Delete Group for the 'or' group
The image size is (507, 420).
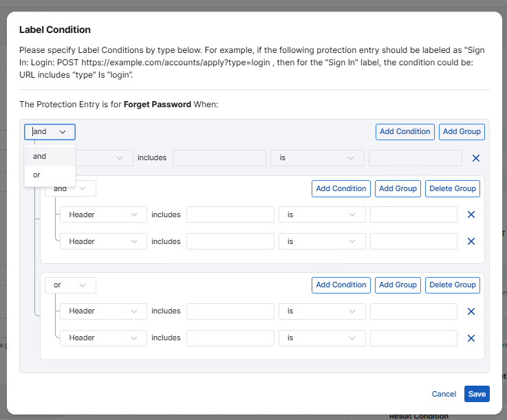[x=452, y=285]
